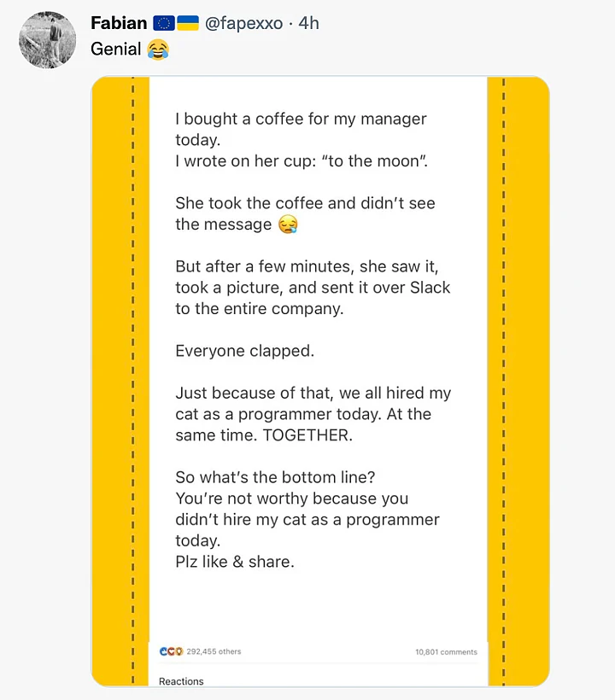Click the sleepy face emoji in the post
The width and height of the screenshot is (615, 700).
(288, 225)
